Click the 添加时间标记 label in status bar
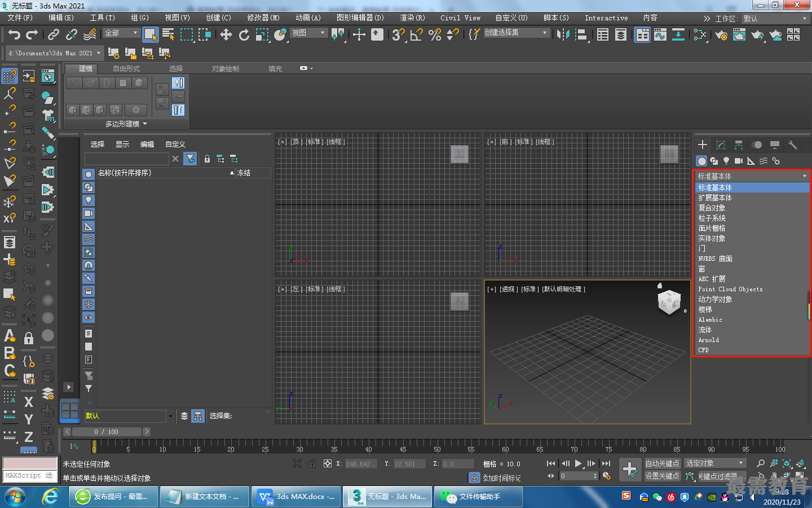 point(502,478)
